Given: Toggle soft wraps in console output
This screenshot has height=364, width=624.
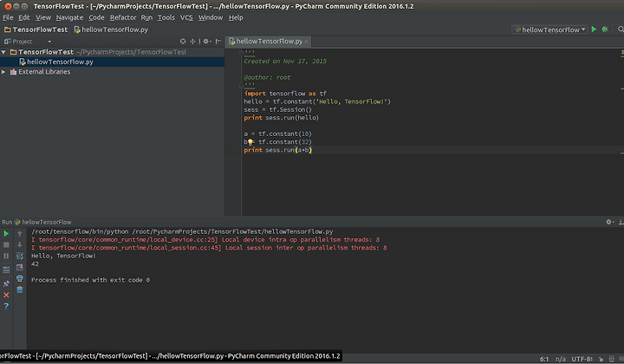Looking at the screenshot, I should pyautogui.click(x=19, y=256).
